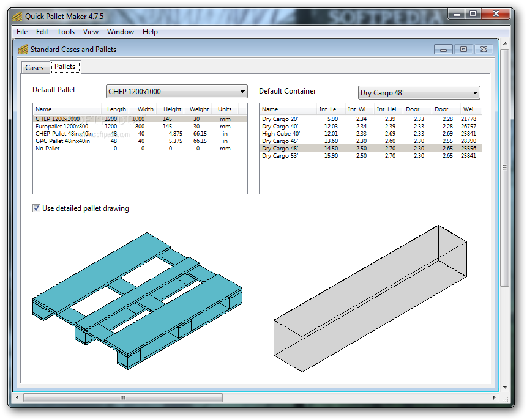
Task: Click the 800 width of Europallet
Action: tap(140, 127)
